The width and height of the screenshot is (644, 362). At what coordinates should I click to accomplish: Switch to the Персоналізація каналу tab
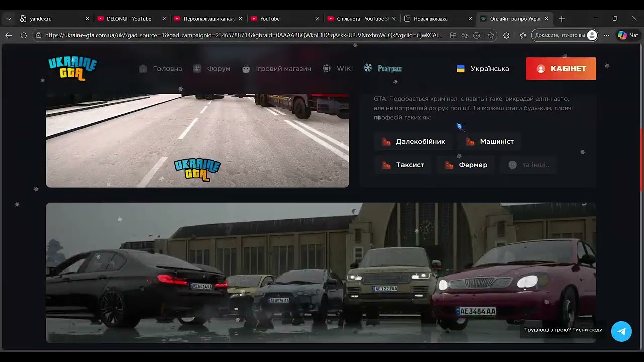(x=208, y=19)
